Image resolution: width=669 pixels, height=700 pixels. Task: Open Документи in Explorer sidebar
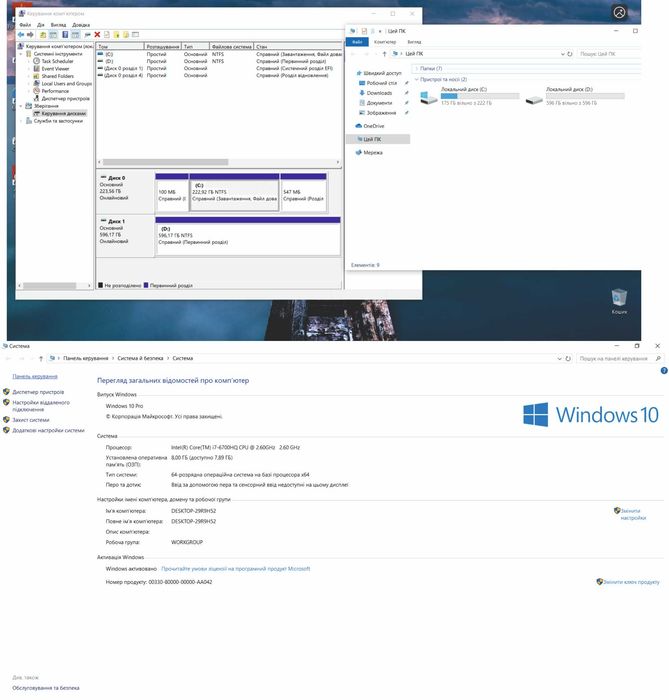tap(375, 103)
